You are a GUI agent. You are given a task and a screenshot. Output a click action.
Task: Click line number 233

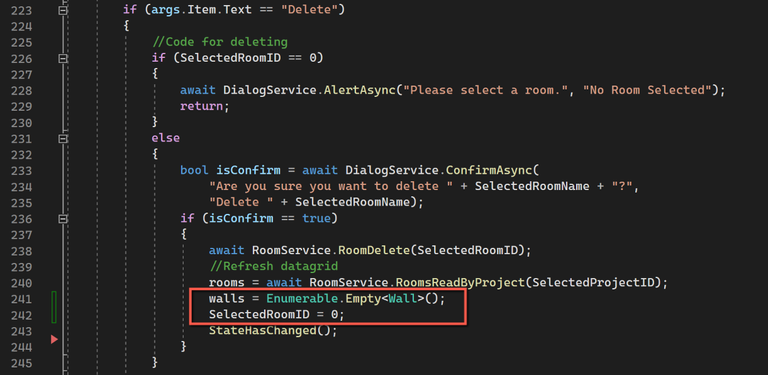click(x=22, y=170)
